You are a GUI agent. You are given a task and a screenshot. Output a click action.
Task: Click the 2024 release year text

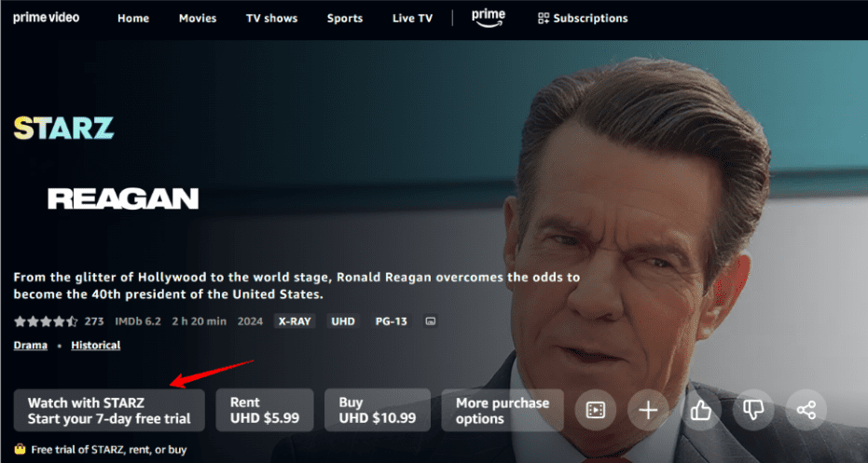tap(250, 321)
